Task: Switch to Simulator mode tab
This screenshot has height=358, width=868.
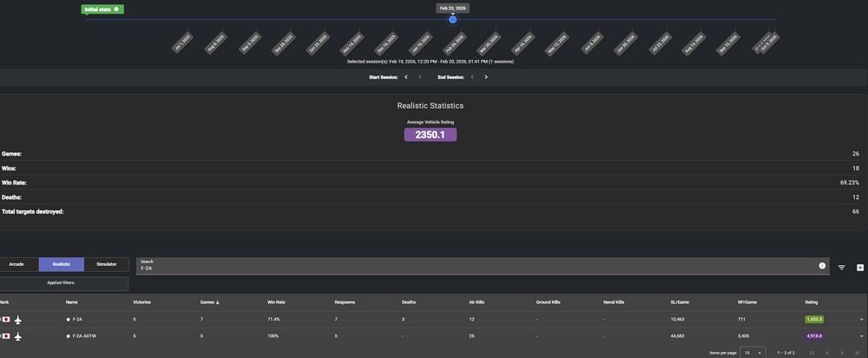Action: point(106,264)
